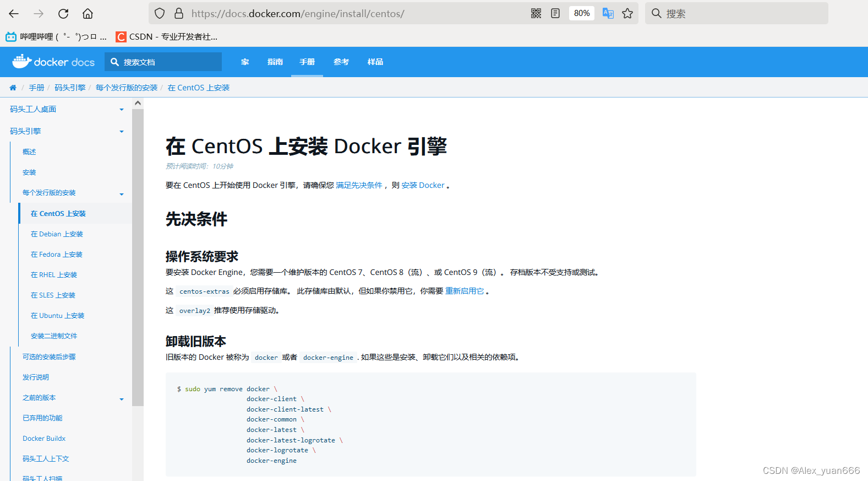The image size is (868, 481).
Task: Open Docker Buildx in the sidebar
Action: [x=44, y=439]
